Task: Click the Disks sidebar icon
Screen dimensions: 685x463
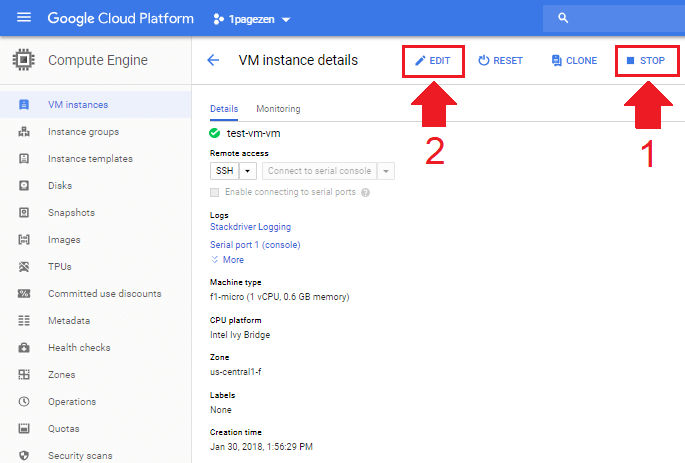Action: click(x=24, y=186)
